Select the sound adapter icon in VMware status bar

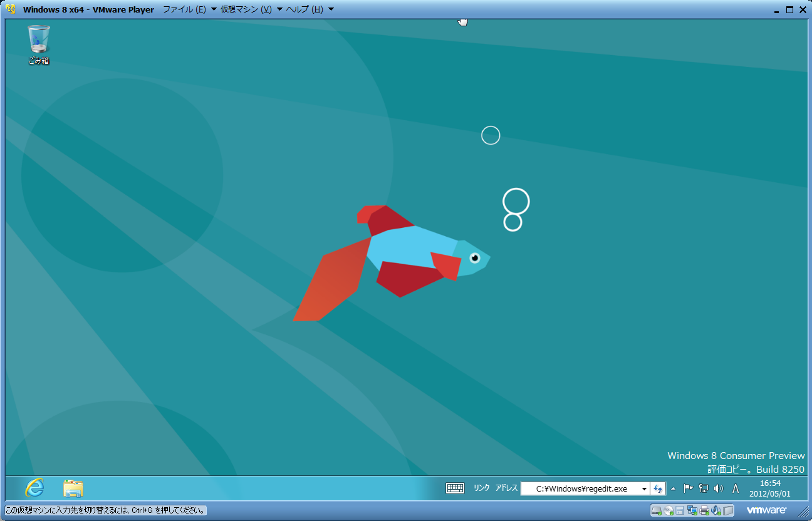(x=715, y=511)
